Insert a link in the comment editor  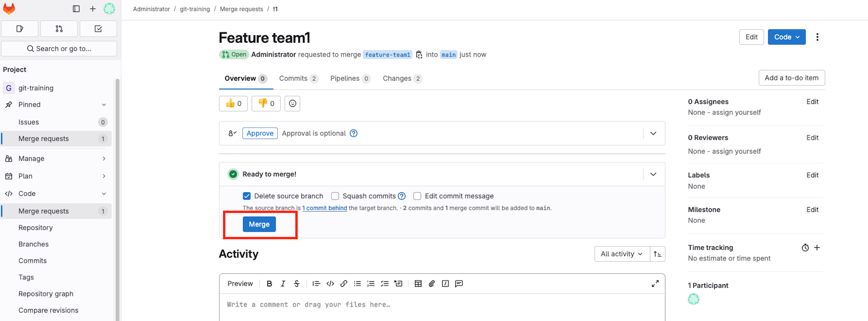click(343, 284)
